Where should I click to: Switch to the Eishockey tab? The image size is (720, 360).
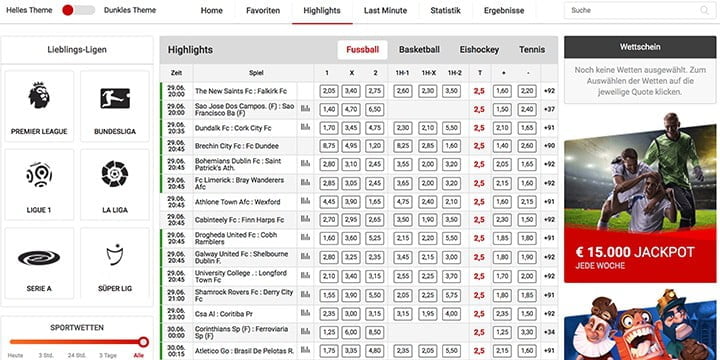(x=479, y=50)
